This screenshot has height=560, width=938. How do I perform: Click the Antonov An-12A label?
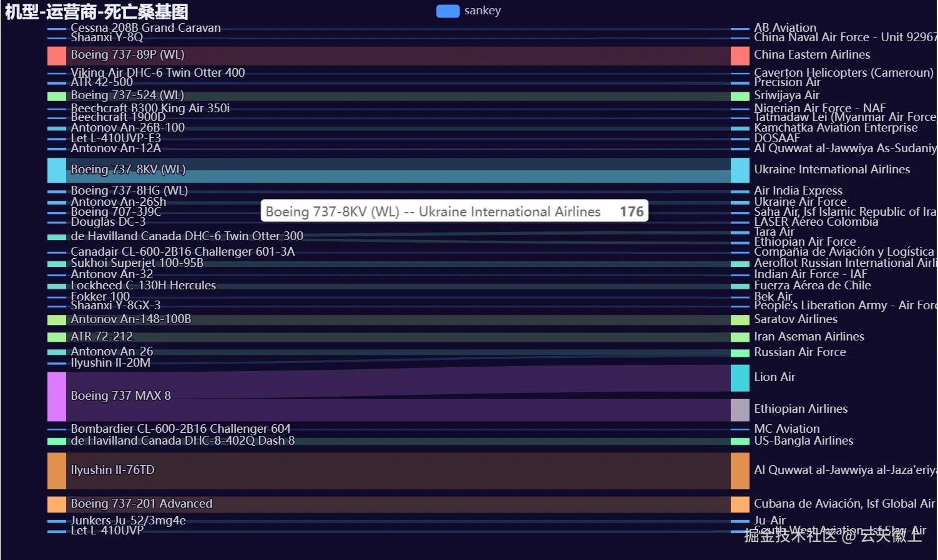pos(116,148)
